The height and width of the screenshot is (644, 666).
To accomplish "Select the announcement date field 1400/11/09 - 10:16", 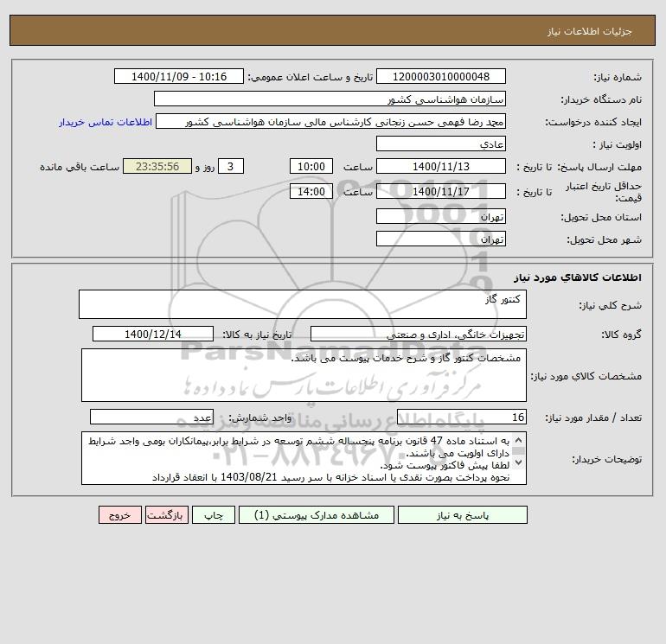I will coord(179,76).
